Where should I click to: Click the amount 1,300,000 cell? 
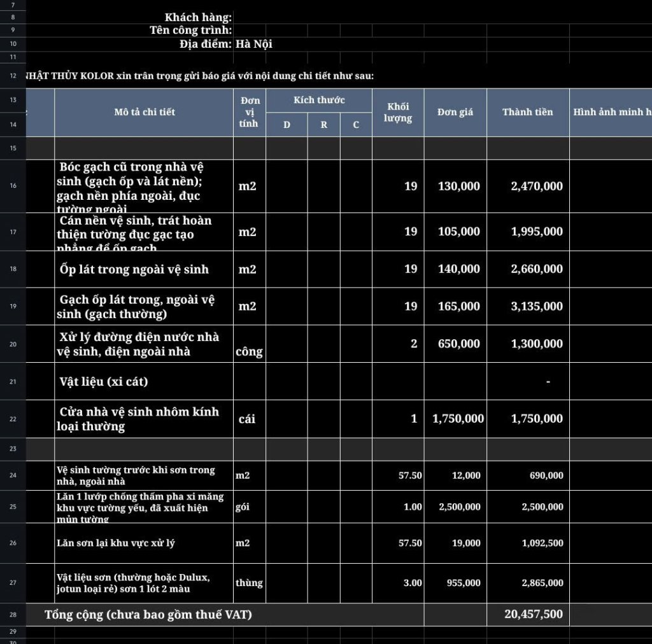point(528,344)
